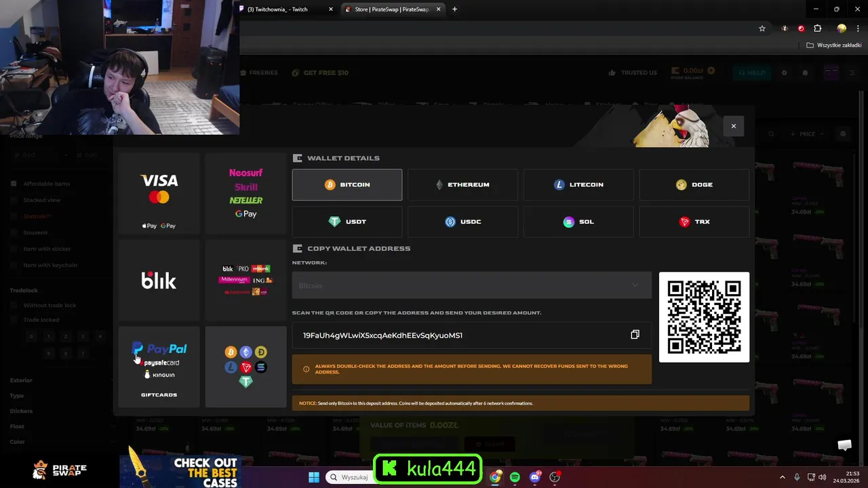Switch to the Twitchownia Twitch tab
The image size is (868, 488).
tap(281, 9)
